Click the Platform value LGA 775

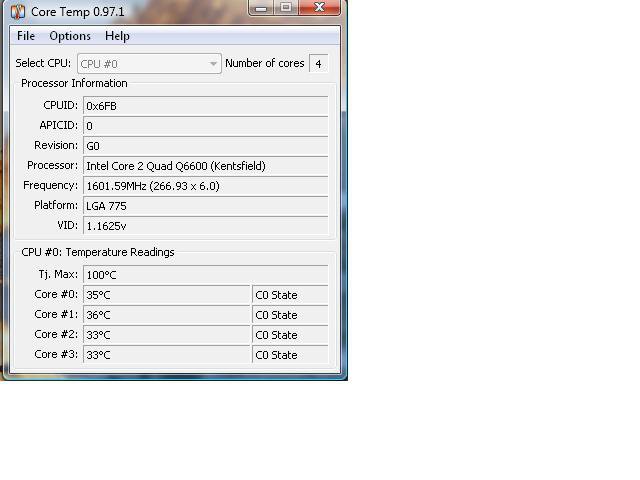click(x=206, y=206)
